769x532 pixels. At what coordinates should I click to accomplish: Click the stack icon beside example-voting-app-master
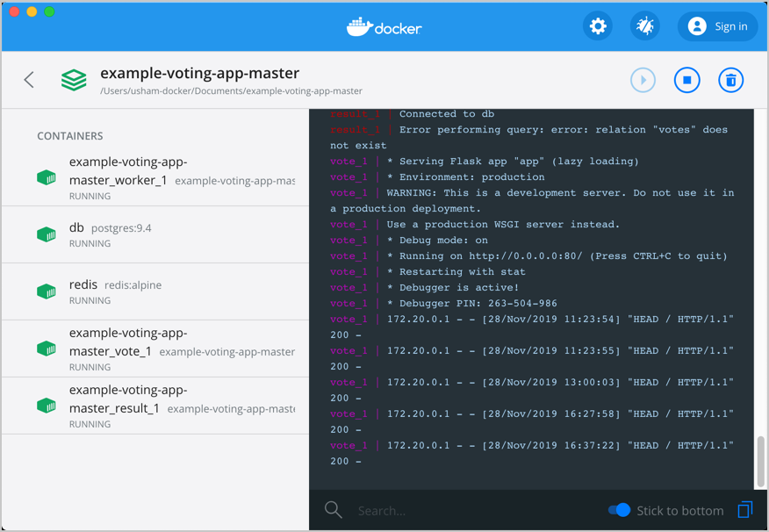point(73,79)
